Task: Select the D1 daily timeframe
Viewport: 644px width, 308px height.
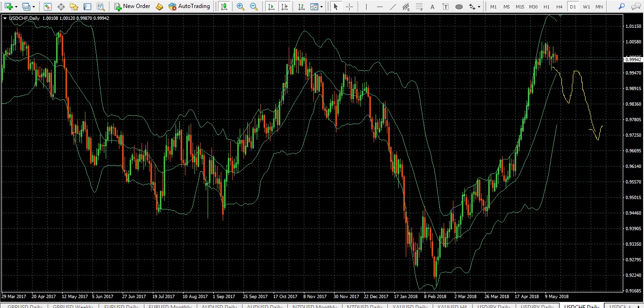Action: click(573, 7)
